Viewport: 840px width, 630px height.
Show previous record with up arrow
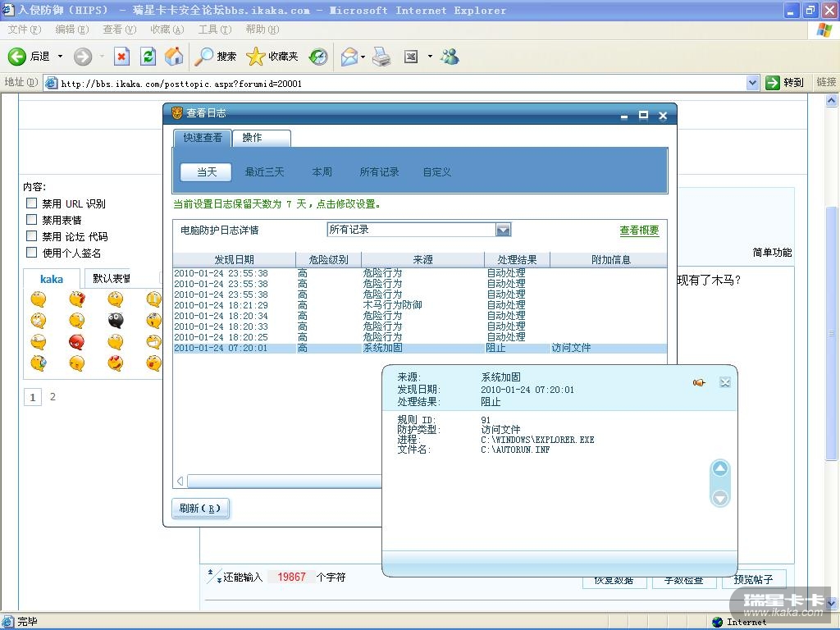coord(720,468)
